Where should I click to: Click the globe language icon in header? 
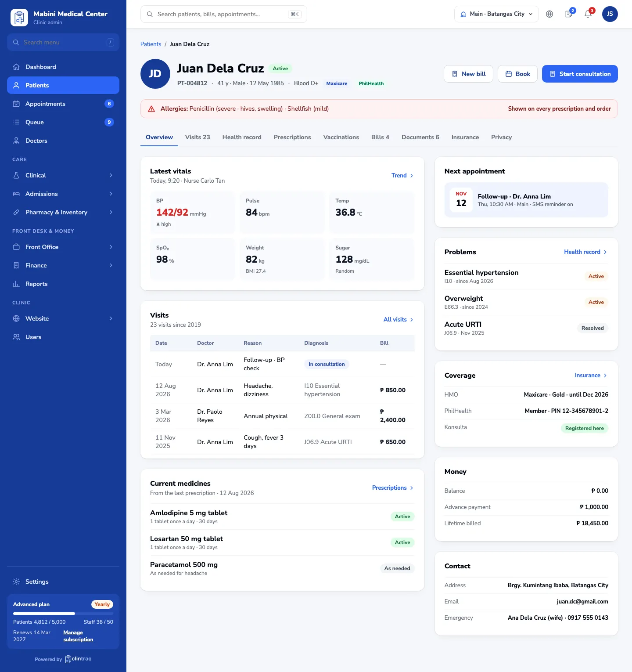tap(549, 14)
